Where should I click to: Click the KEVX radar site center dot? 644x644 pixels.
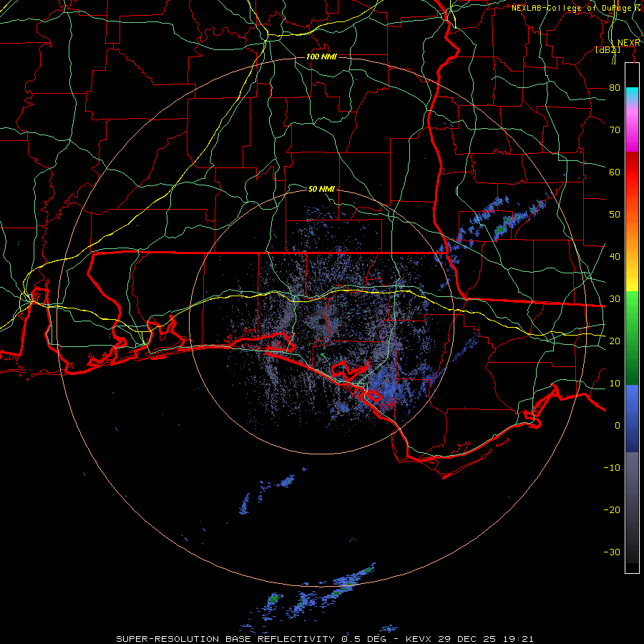[x=322, y=321]
